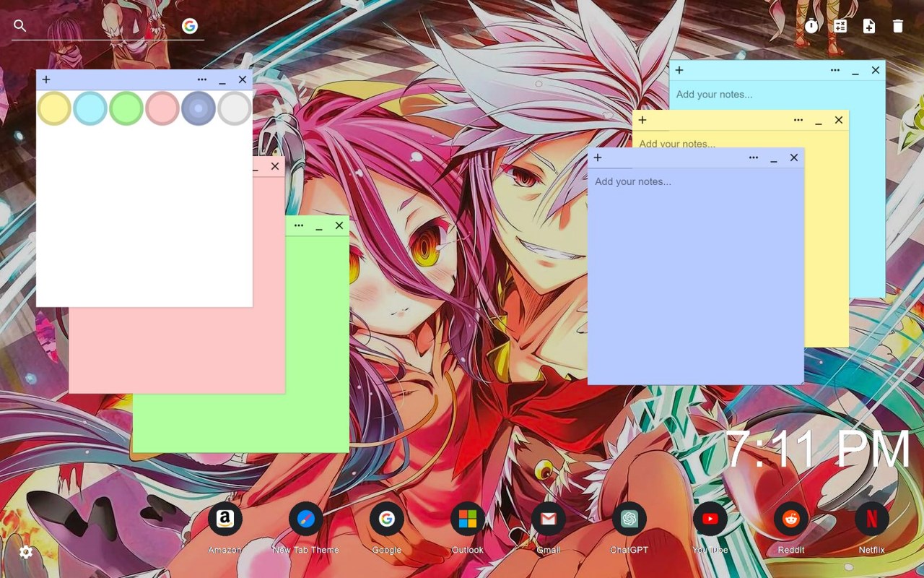
Task: Open the three-dot menu on the yellow note
Action: point(798,120)
